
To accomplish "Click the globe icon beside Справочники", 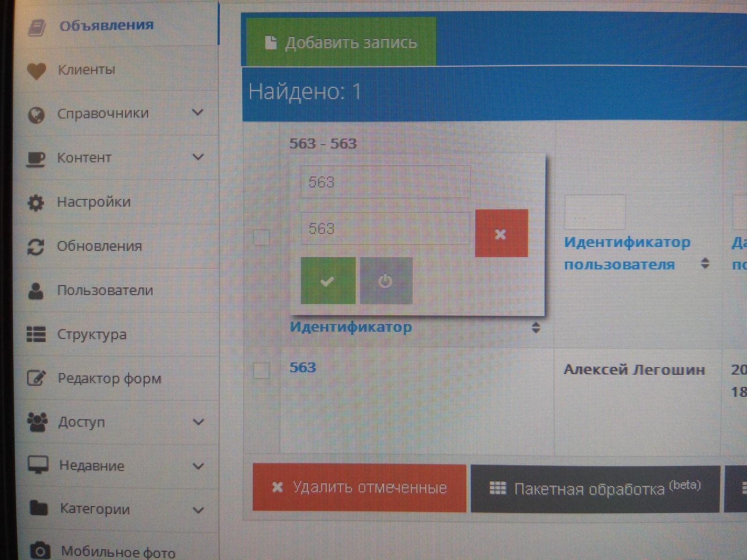I will [36, 115].
